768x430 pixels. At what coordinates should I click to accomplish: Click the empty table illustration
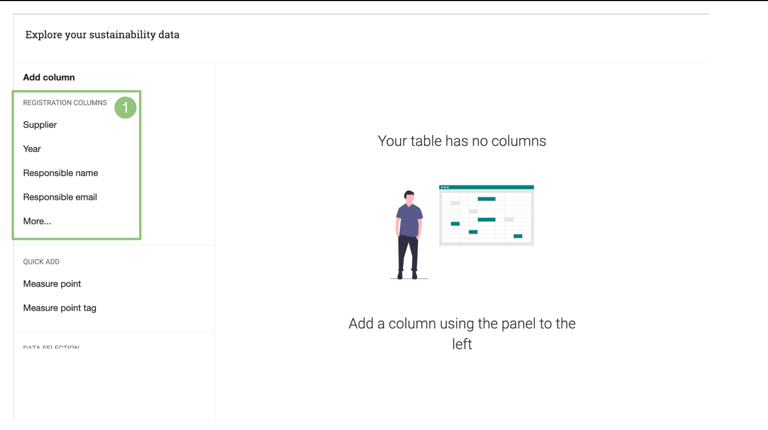pos(486,216)
